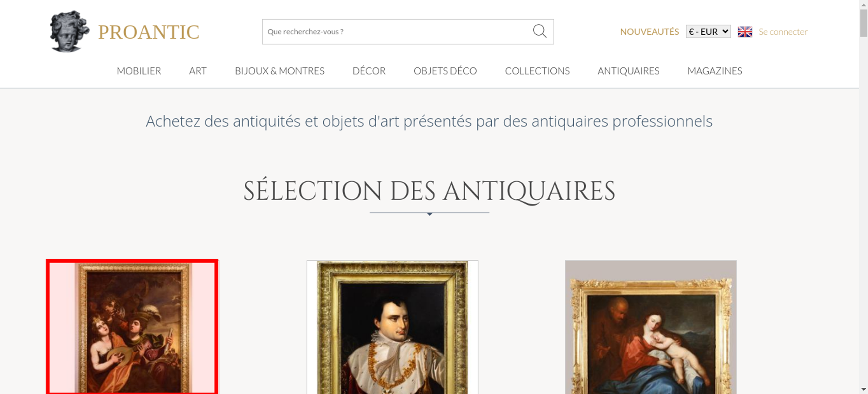Go to the OBJETS DÉCO menu
The height and width of the screenshot is (394, 868).
445,71
